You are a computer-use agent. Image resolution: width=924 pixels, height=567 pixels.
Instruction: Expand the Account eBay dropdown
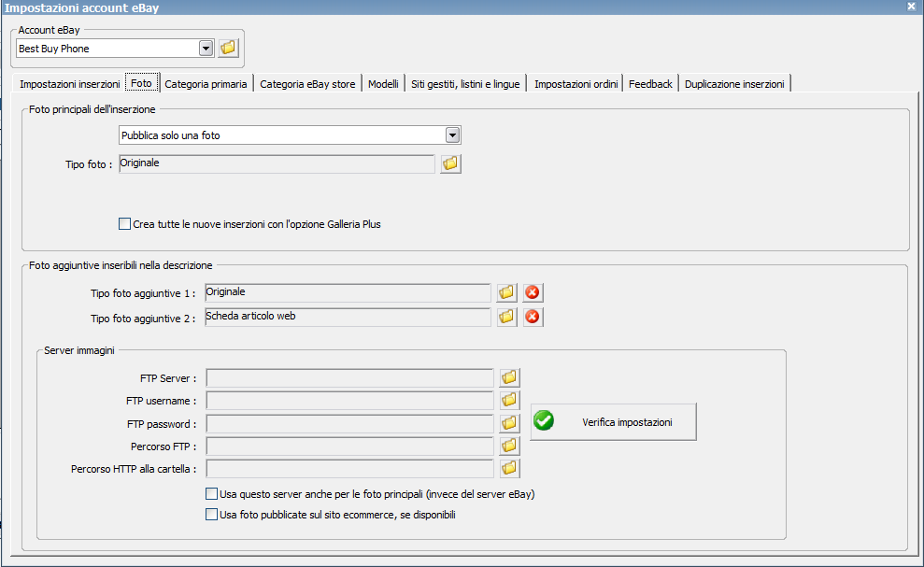(x=206, y=48)
